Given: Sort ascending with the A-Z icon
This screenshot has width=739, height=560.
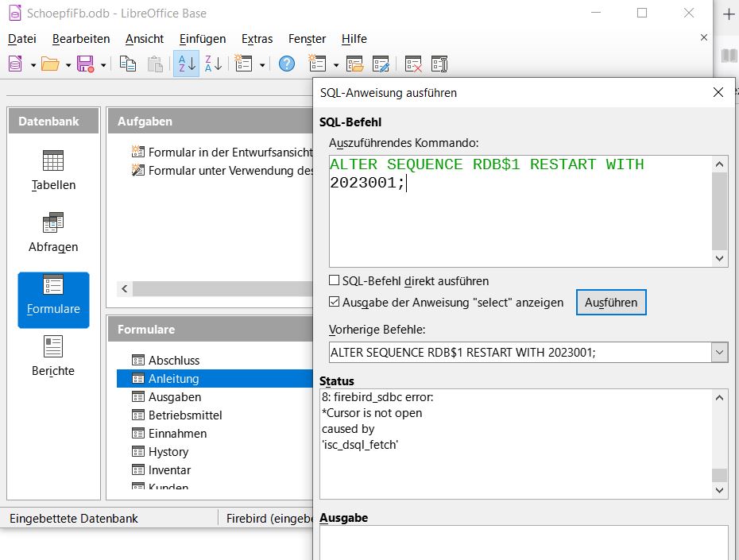Looking at the screenshot, I should (x=187, y=64).
